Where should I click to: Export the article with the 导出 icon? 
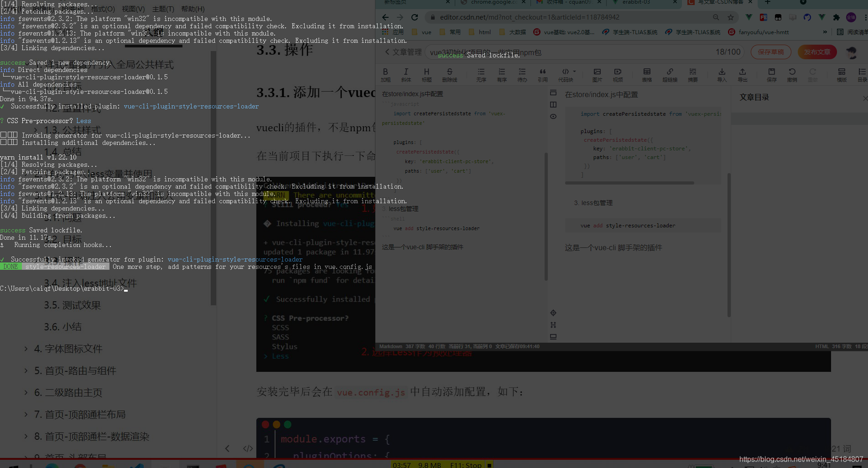(x=743, y=75)
